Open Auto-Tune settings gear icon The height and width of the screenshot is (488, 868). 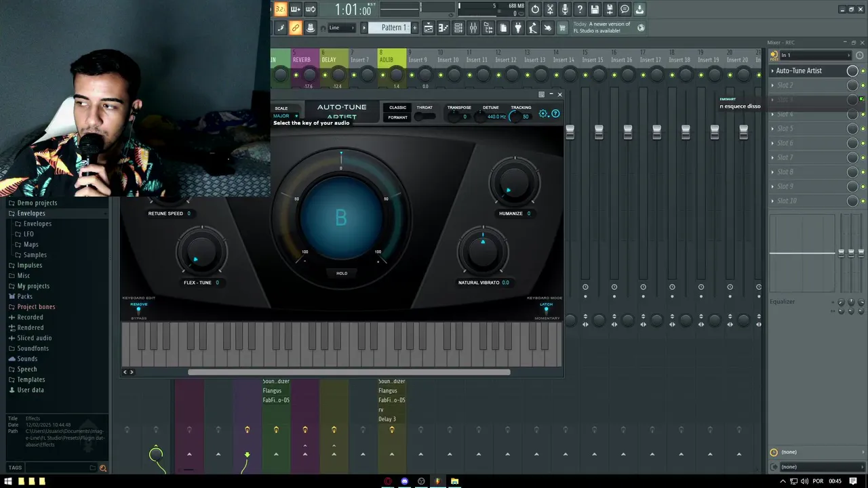click(x=543, y=114)
